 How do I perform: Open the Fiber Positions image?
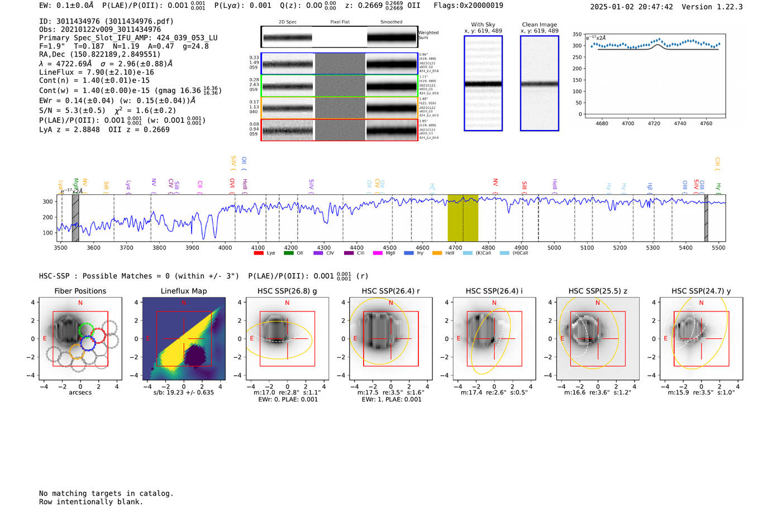point(80,338)
